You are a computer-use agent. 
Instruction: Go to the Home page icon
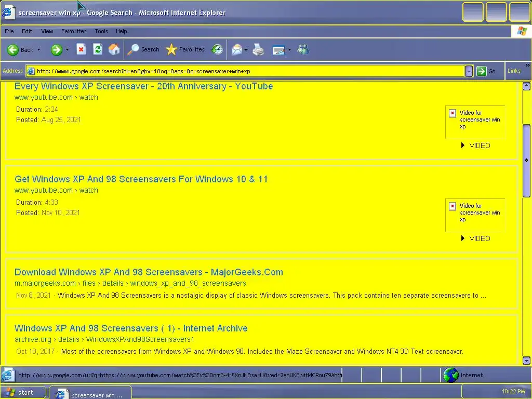pos(114,49)
